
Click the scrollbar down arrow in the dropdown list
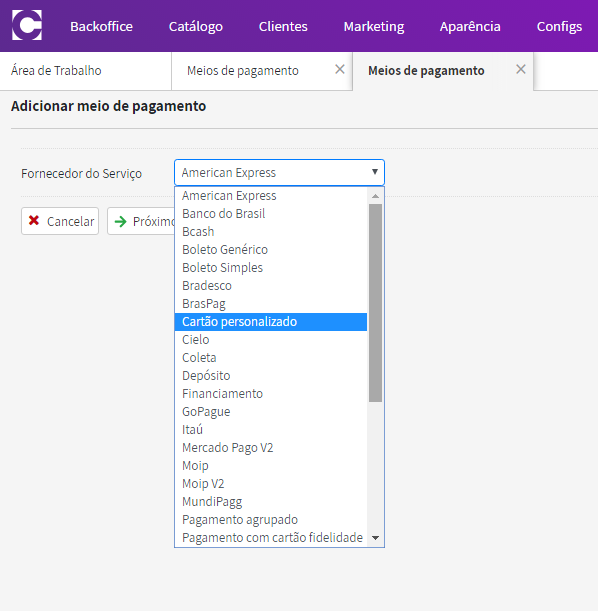pos(376,538)
